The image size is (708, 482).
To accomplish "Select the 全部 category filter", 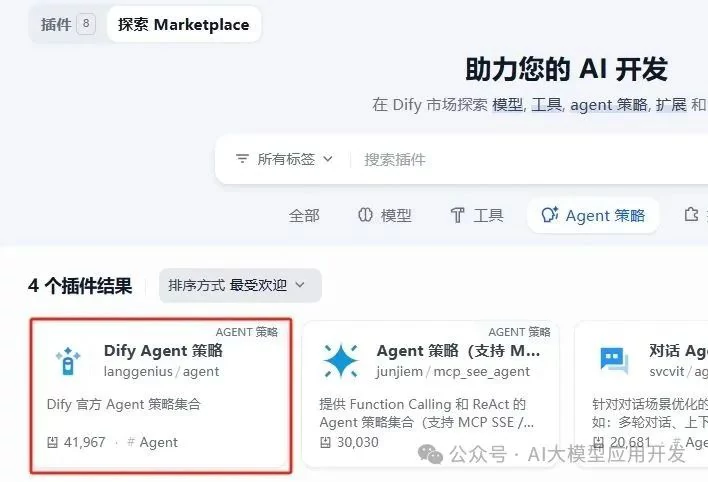I will (304, 215).
